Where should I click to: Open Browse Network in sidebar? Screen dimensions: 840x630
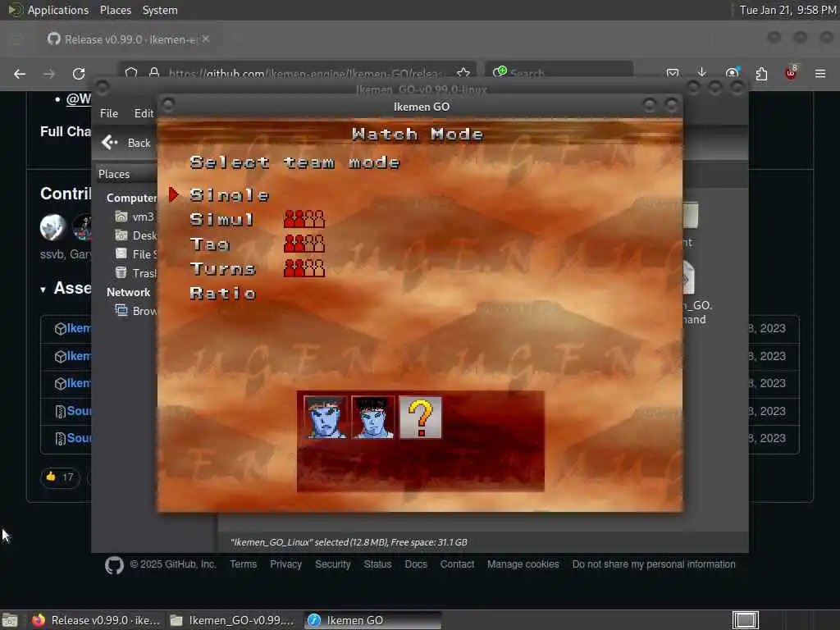pyautogui.click(x=136, y=311)
